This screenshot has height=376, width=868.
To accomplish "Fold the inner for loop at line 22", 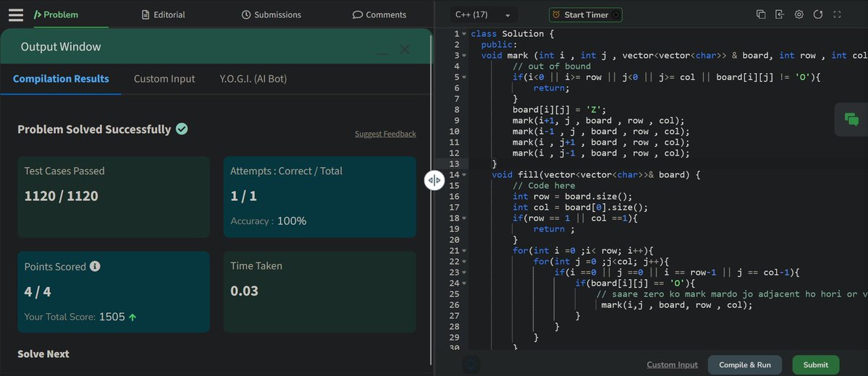I will point(464,262).
